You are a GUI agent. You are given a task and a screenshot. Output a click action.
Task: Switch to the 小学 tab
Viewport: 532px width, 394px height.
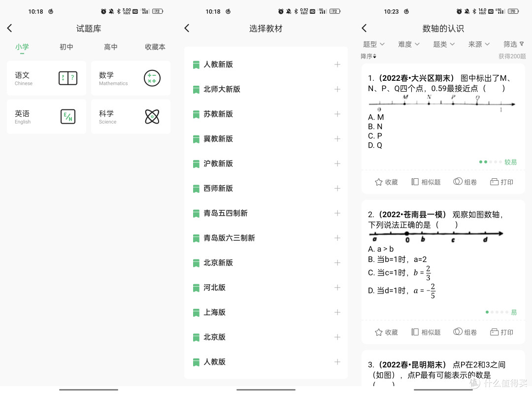coord(22,47)
